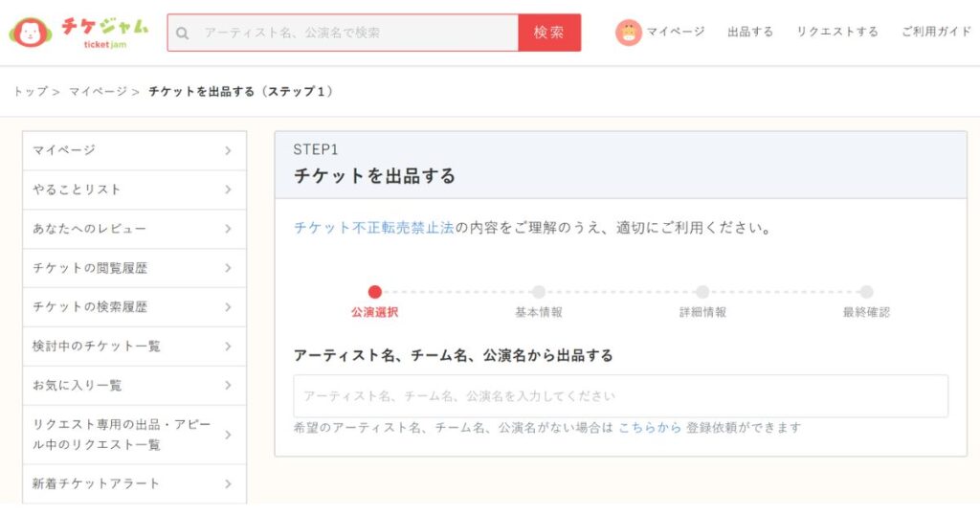Click the 公演選択 step label
The image size is (980, 515).
pyautogui.click(x=374, y=312)
